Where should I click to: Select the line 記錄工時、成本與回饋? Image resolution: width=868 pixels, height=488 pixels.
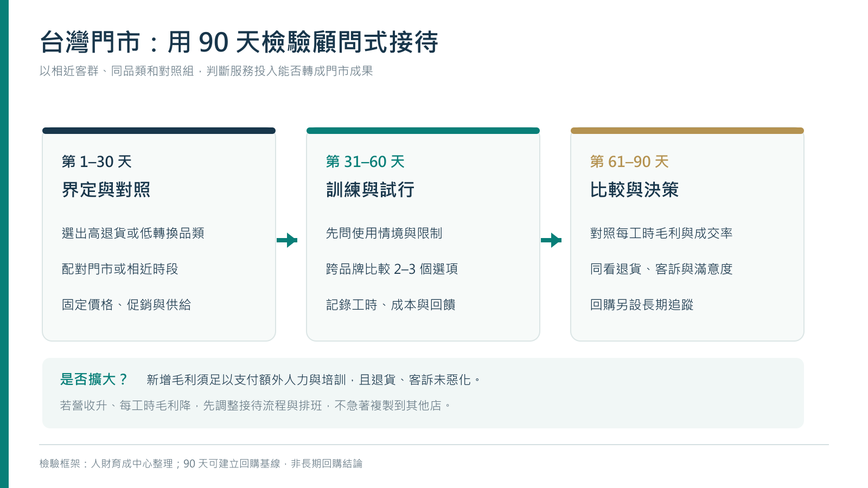click(391, 305)
